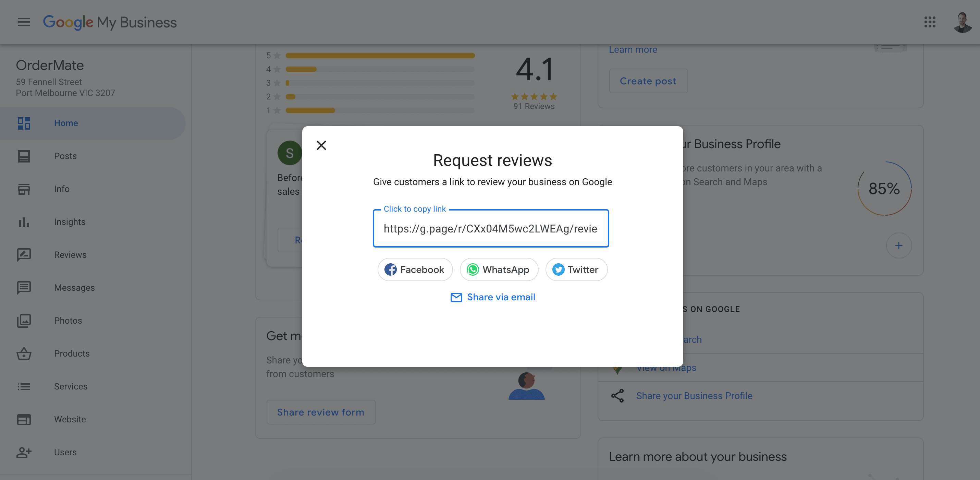
Task: Click the 91 Reviews text
Action: (534, 106)
